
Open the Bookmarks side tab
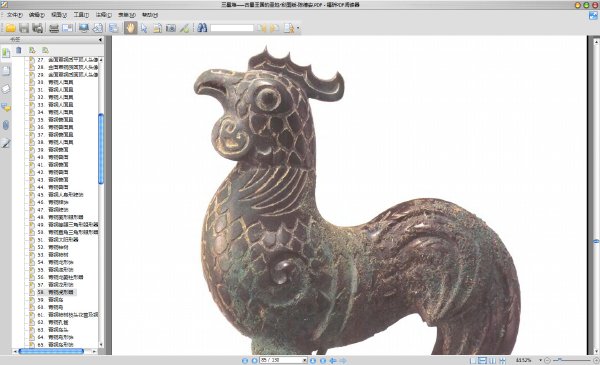[6, 53]
